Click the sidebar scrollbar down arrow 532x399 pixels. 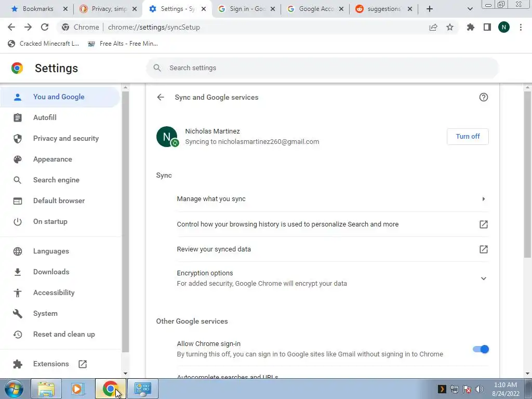tap(125, 374)
